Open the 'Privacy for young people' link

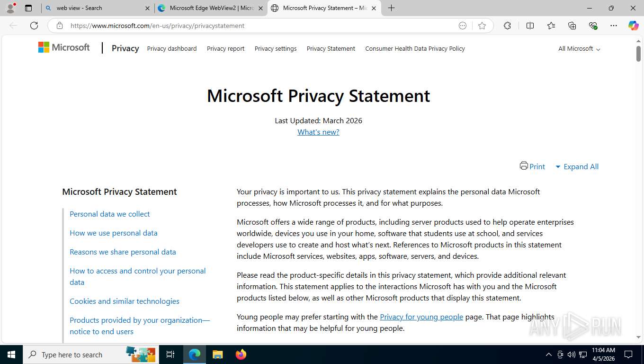tap(421, 317)
